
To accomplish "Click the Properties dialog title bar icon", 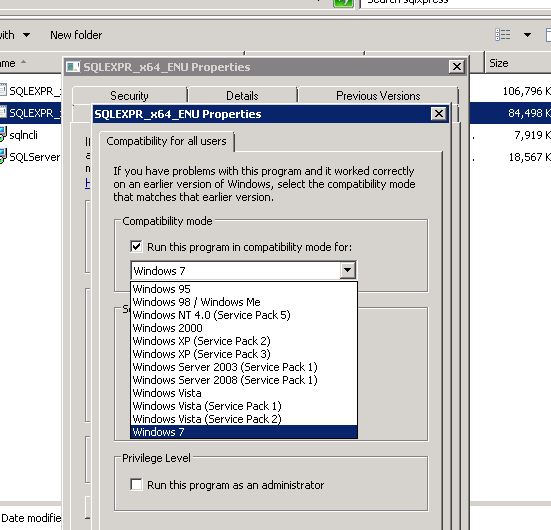I will click(73, 67).
